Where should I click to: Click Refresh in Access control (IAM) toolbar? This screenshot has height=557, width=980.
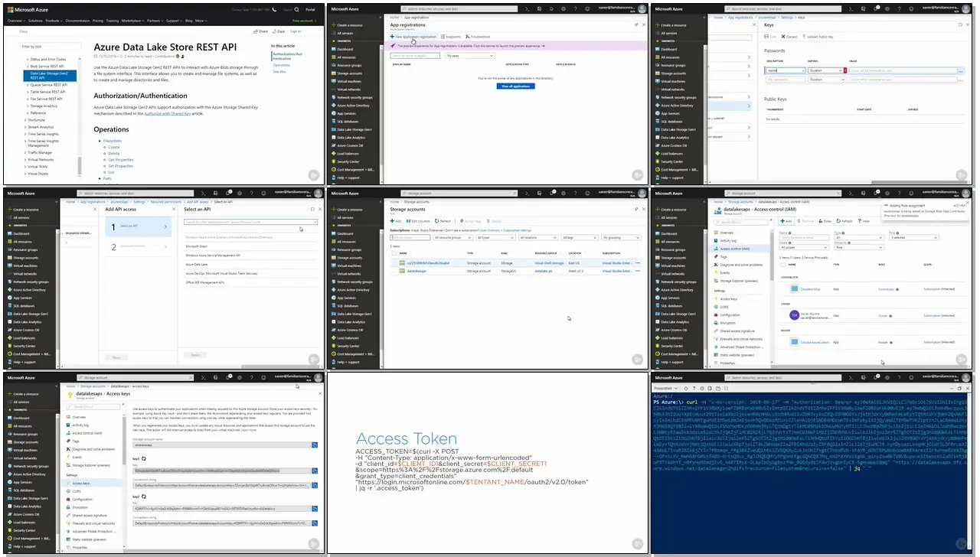pyautogui.click(x=844, y=221)
